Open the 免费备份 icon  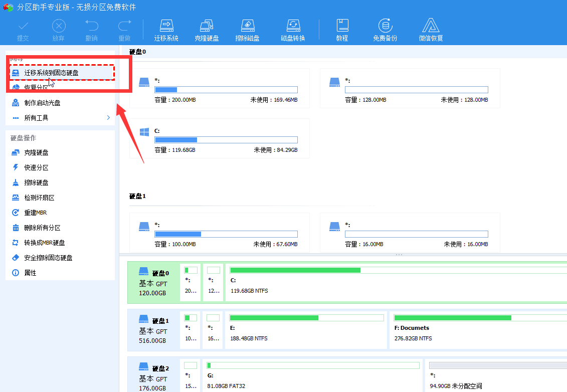click(385, 31)
